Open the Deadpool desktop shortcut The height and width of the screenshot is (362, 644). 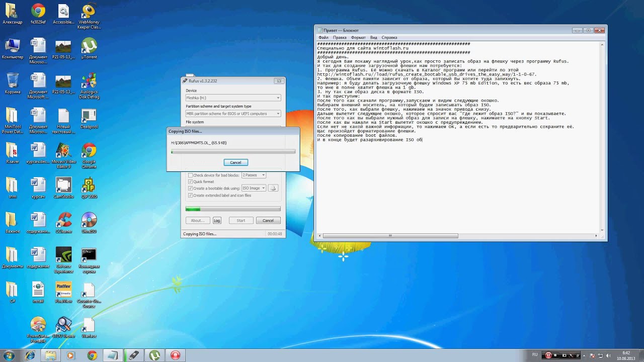click(89, 119)
